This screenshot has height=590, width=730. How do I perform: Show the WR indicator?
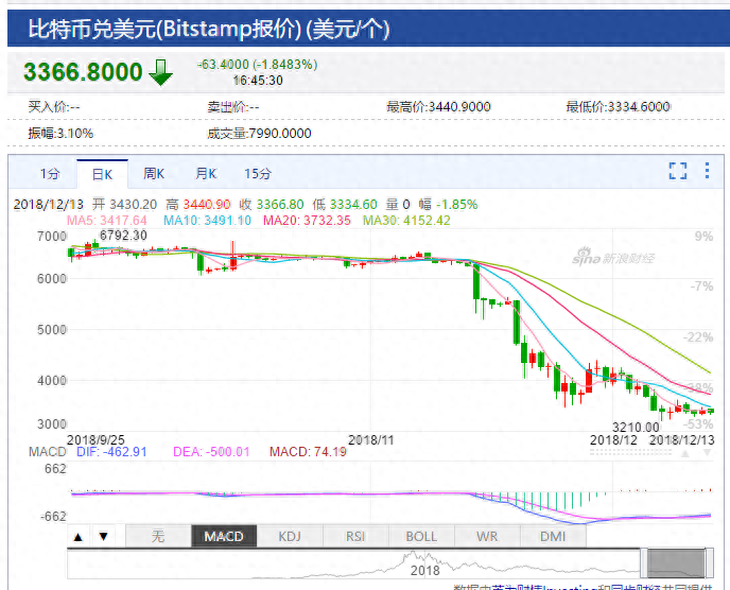click(x=487, y=536)
